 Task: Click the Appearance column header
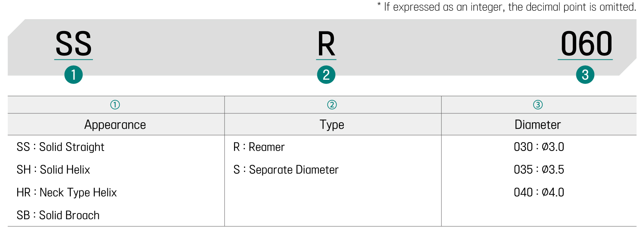click(115, 125)
